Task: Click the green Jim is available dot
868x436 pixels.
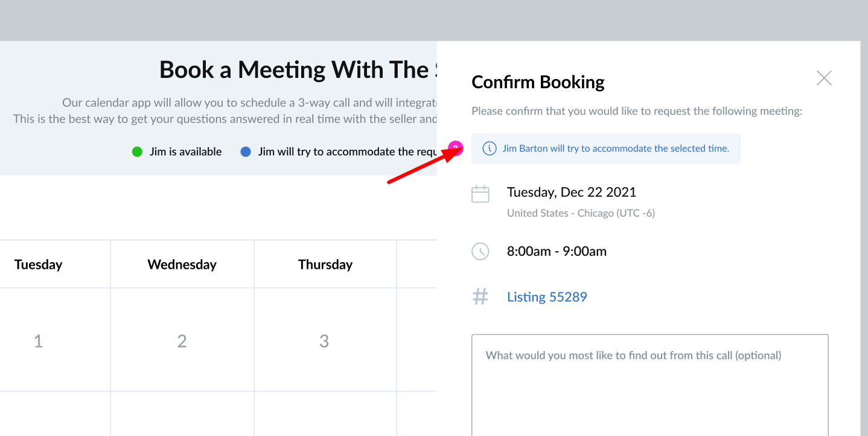Action: 137,152
